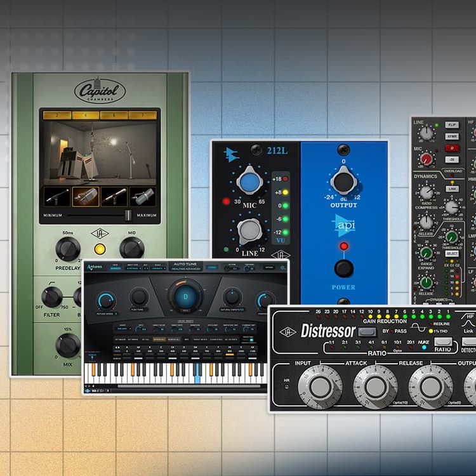Click the green RANGE knob on channel strip
The image size is (476, 476).
click(x=426, y=253)
